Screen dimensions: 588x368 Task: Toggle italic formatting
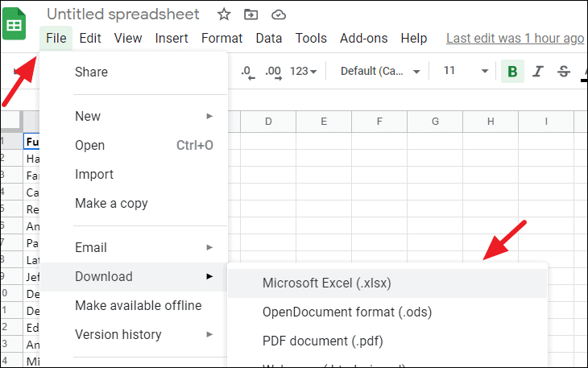538,72
